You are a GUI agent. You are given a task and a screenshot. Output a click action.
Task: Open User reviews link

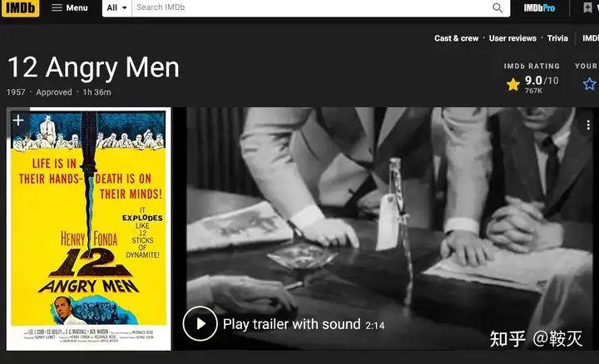click(x=512, y=38)
